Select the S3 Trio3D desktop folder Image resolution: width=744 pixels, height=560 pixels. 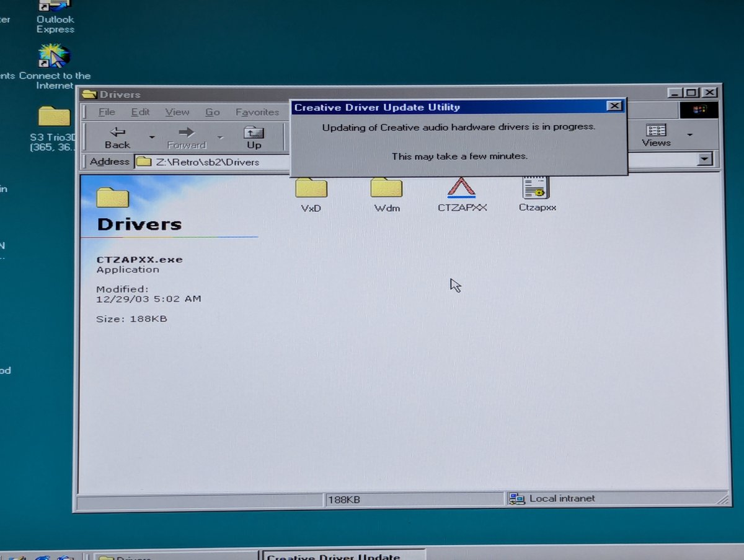coord(53,129)
